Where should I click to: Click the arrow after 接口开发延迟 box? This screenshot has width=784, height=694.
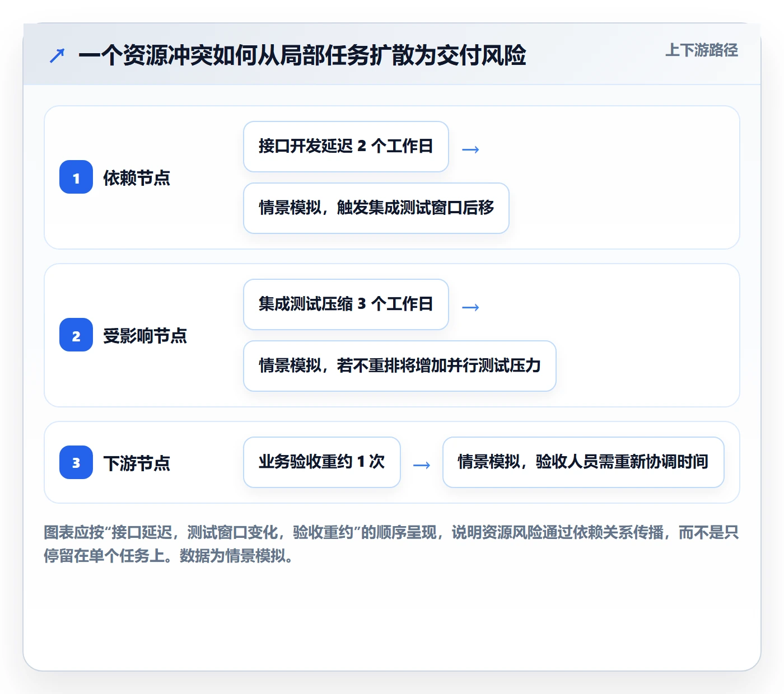470,149
